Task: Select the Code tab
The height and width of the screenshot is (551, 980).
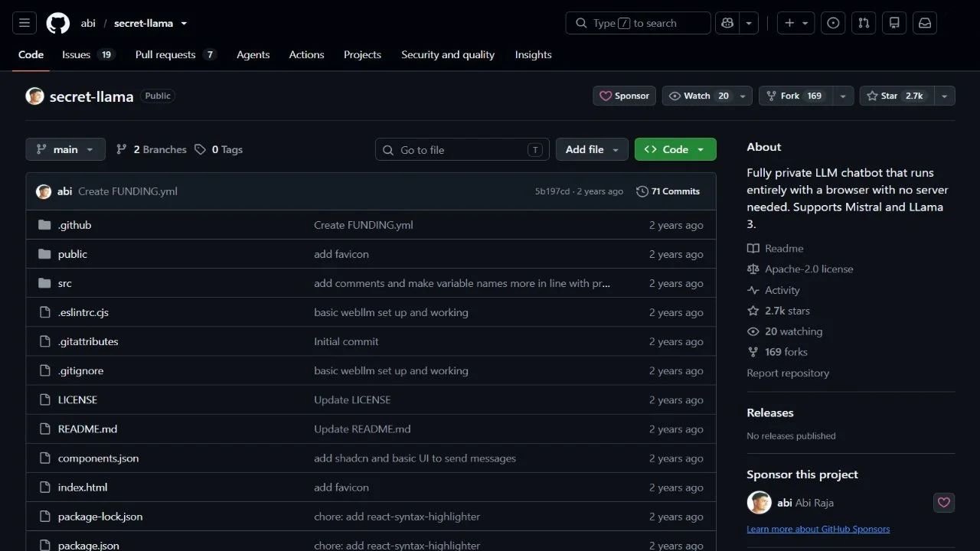Action: pyautogui.click(x=31, y=54)
